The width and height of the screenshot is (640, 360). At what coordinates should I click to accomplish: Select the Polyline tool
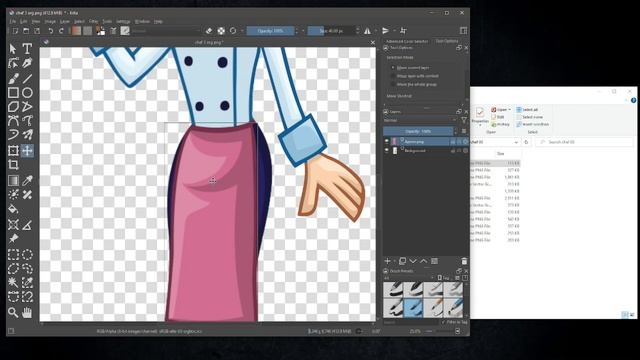point(27,107)
